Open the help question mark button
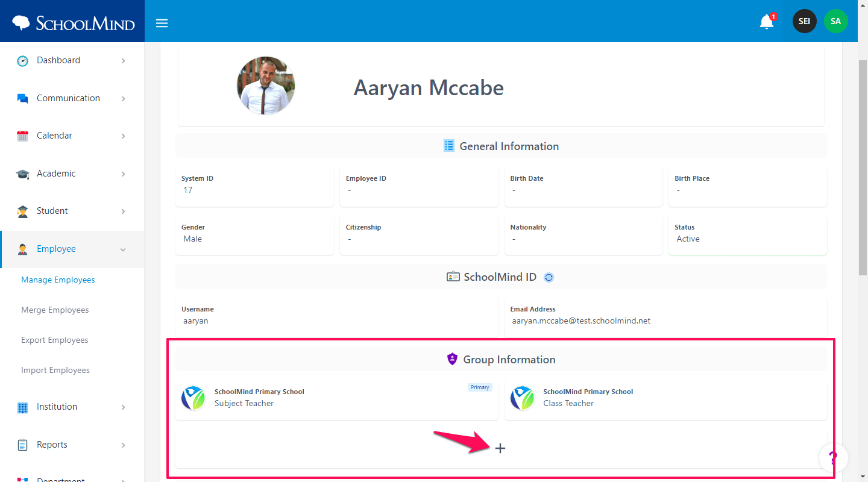Screen dimensions: 868x482 [833, 459]
